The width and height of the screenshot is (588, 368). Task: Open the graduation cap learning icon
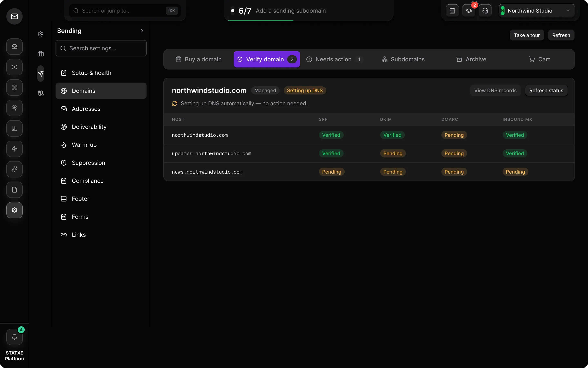point(469,11)
